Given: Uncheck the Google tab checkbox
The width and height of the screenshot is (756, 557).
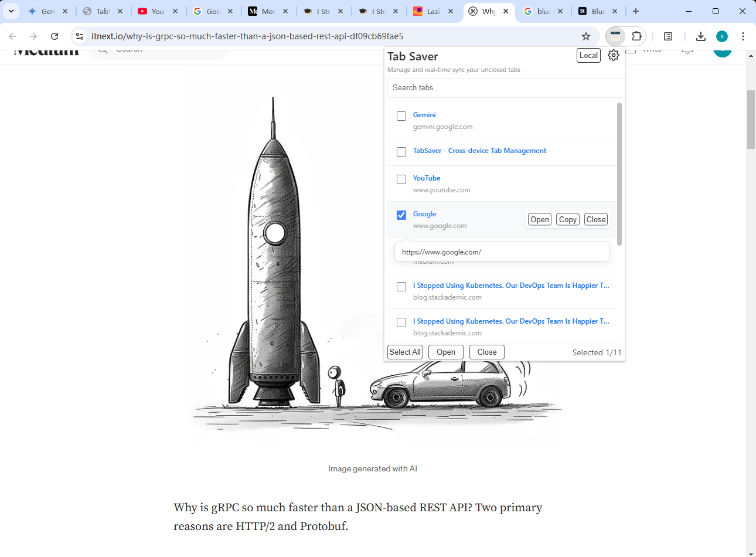Looking at the screenshot, I should pos(401,215).
